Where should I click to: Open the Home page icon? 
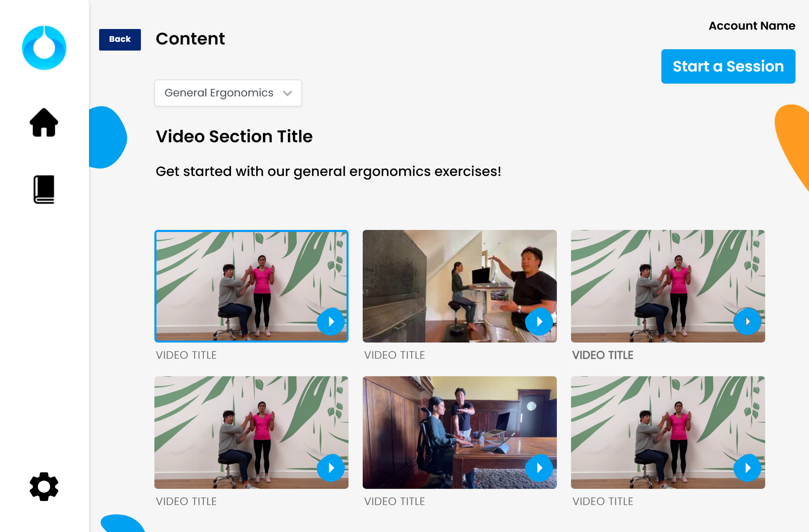pos(44,123)
